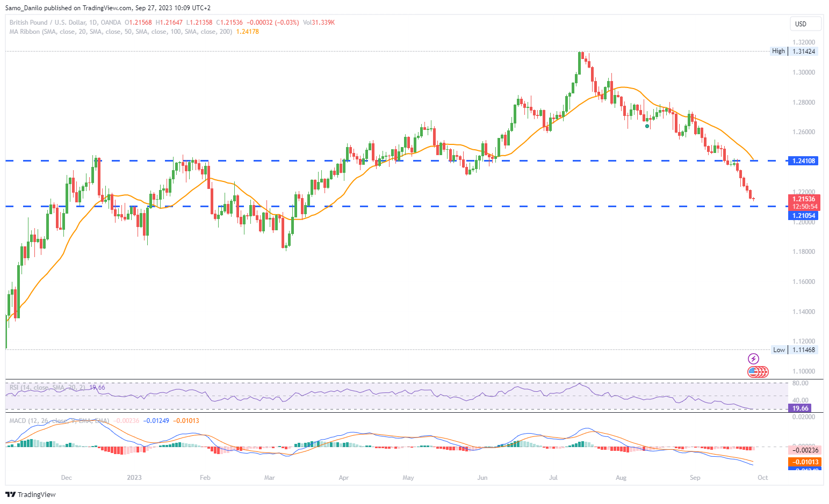Image resolution: width=829 pixels, height=504 pixels.
Task: Click the red 1.21536 current price label
Action: [804, 199]
